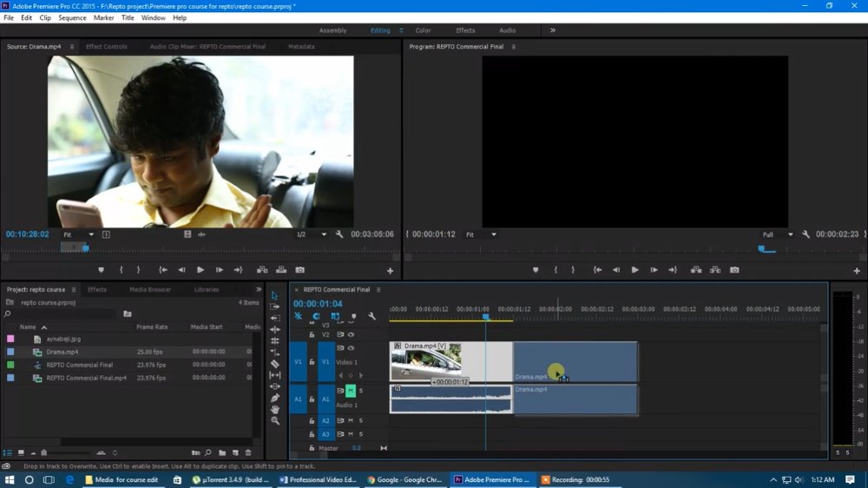This screenshot has height=488, width=868.
Task: Expand workspace overflow chevrons
Action: [552, 30]
